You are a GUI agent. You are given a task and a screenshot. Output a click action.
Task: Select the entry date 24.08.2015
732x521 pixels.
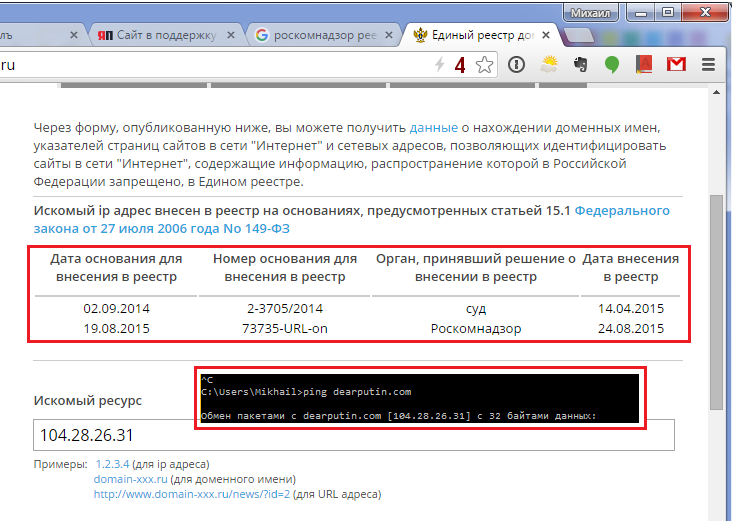pos(631,329)
